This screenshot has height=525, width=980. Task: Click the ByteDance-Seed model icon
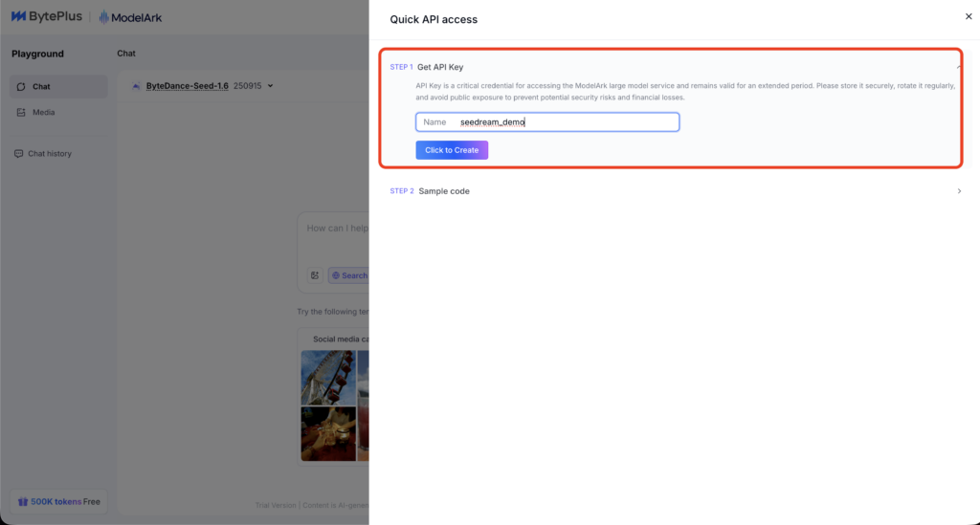[x=136, y=86]
